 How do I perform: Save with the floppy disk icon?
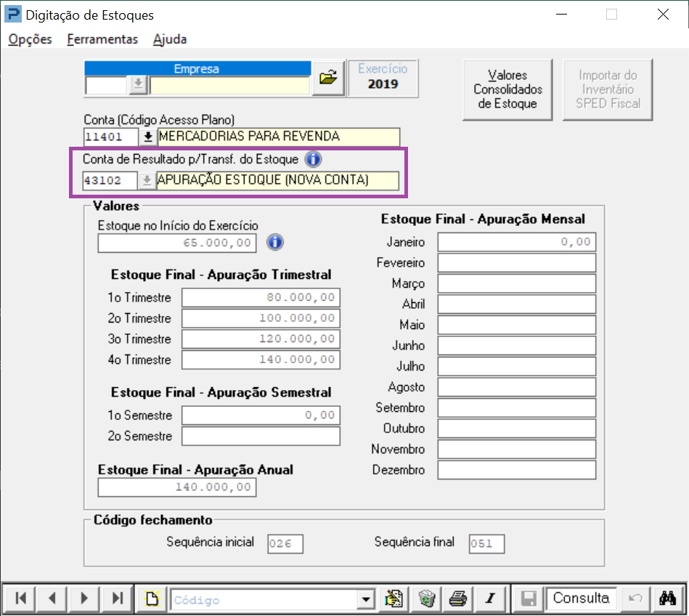[528, 599]
